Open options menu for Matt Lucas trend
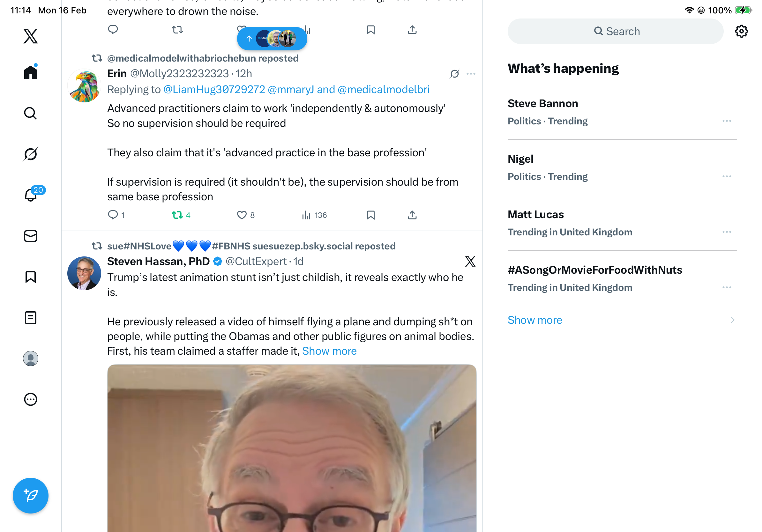 727,232
